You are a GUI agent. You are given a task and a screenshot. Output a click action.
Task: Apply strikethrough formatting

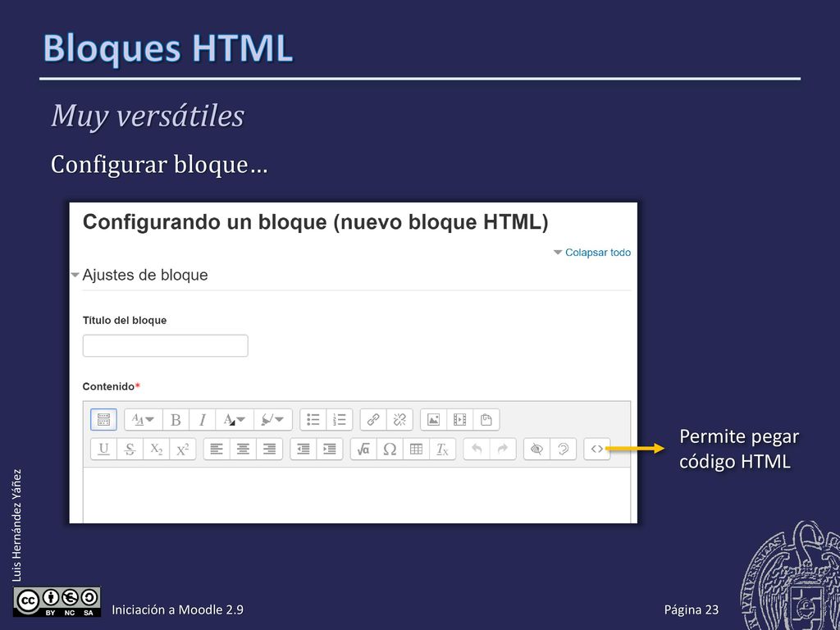coord(130,449)
